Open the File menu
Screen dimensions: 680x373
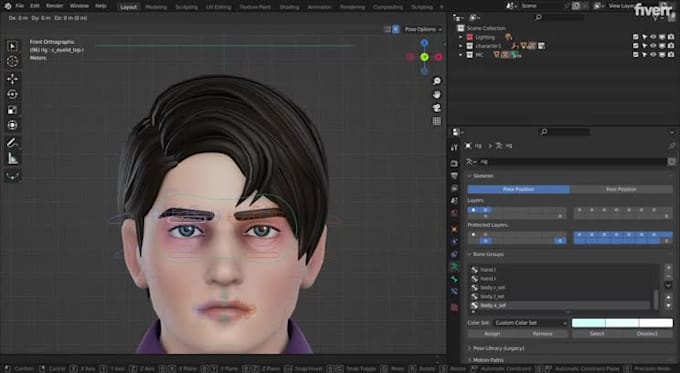click(20, 6)
